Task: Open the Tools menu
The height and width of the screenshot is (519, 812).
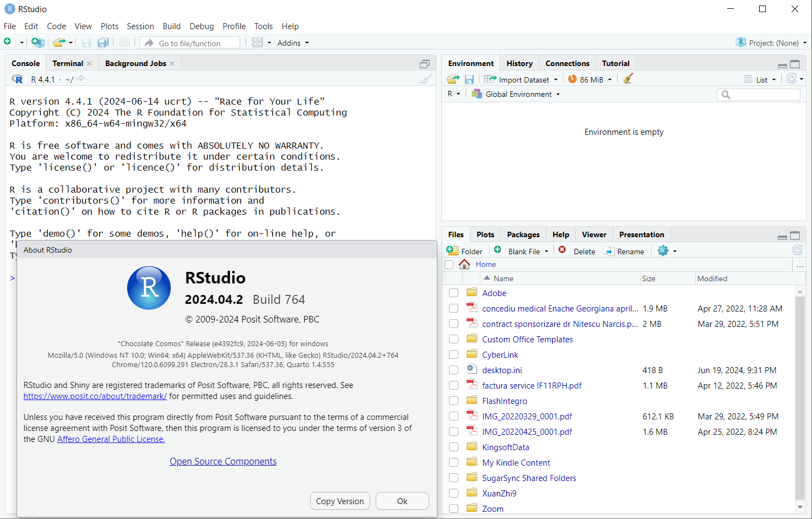Action: coord(263,26)
